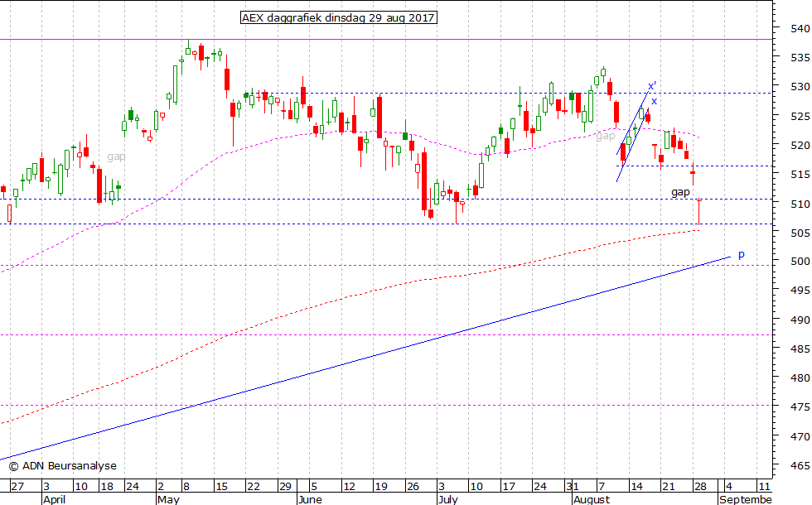Click the 515 price axis label
Screen dimensions: 812x505
coord(800,175)
